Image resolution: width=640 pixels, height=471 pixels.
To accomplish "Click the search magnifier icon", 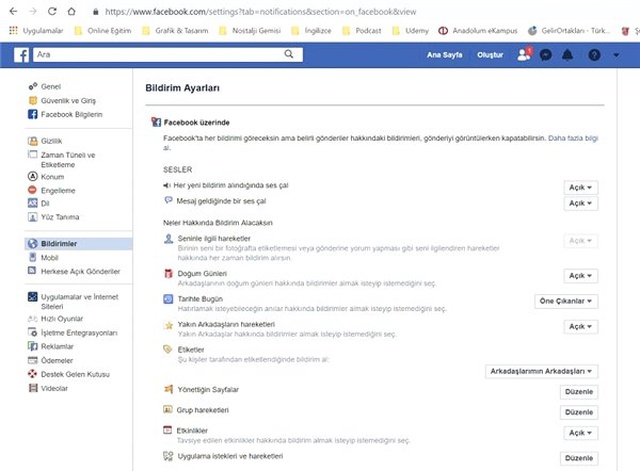I will [289, 54].
